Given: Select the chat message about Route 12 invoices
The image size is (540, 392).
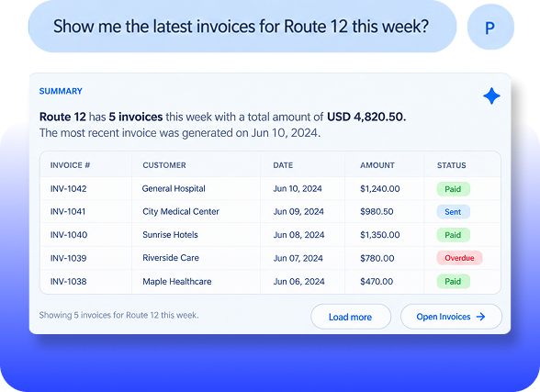Looking at the screenshot, I should tap(242, 27).
